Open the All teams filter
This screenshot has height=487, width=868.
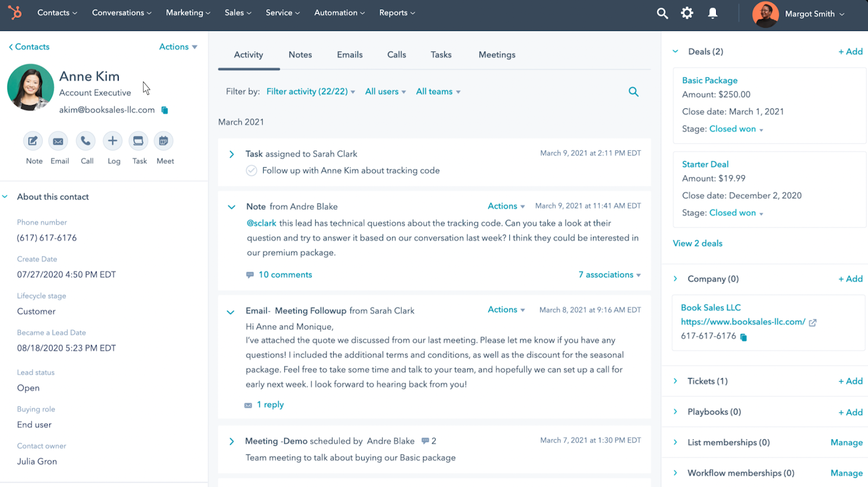[x=438, y=92]
